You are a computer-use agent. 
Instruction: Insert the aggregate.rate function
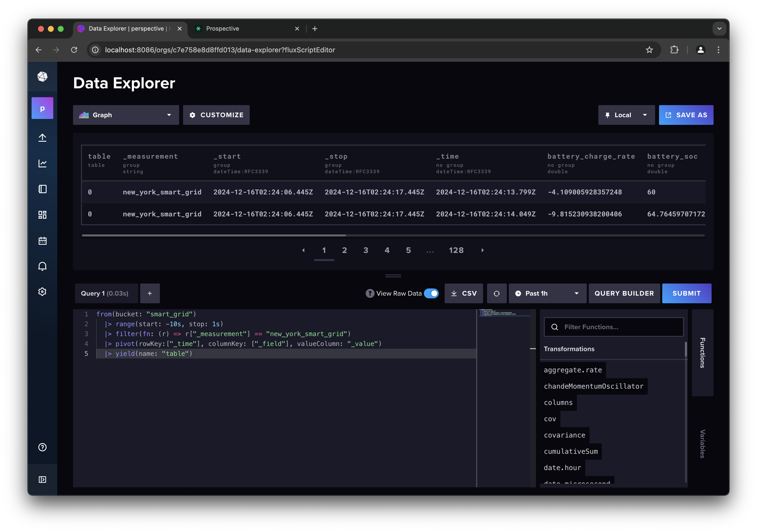pyautogui.click(x=573, y=370)
